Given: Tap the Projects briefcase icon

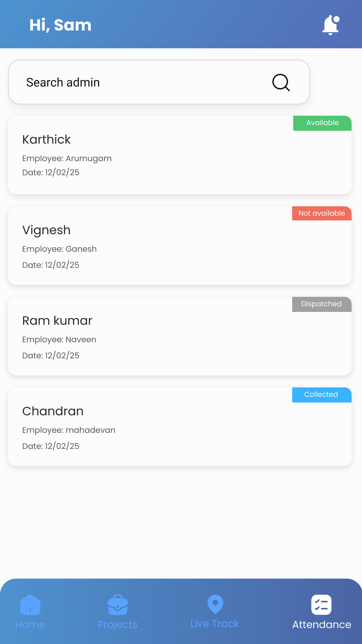Looking at the screenshot, I should (x=118, y=604).
